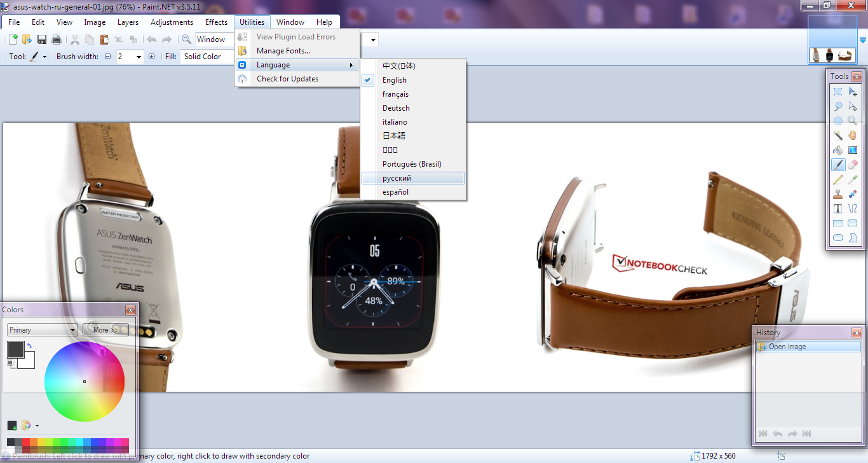This screenshot has height=463, width=868.
Task: Switch language to Deutsch
Action: (413, 108)
